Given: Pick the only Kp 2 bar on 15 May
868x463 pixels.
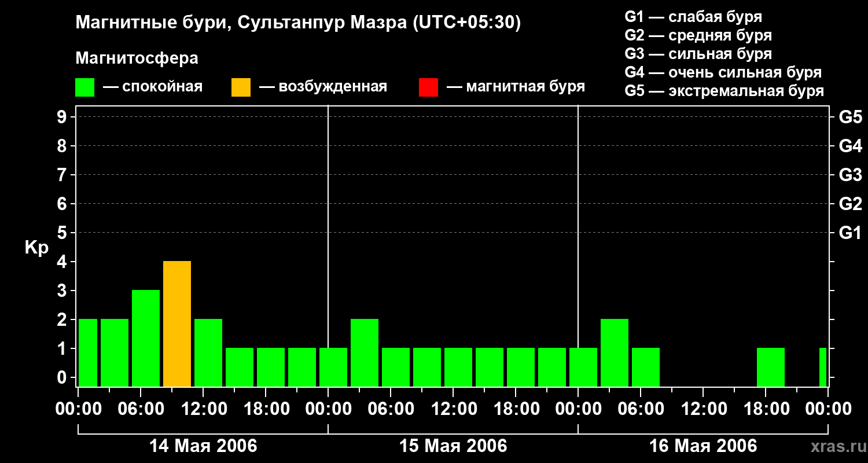Looking at the screenshot, I should point(365,353).
